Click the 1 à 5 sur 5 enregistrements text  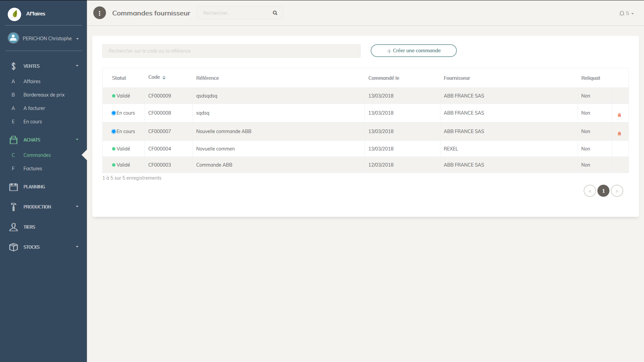tap(132, 178)
